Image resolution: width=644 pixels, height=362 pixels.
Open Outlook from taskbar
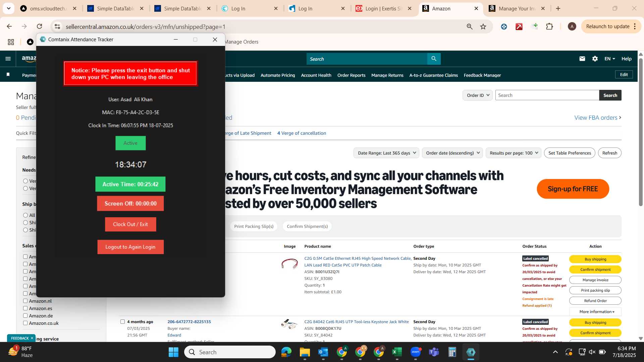323,352
